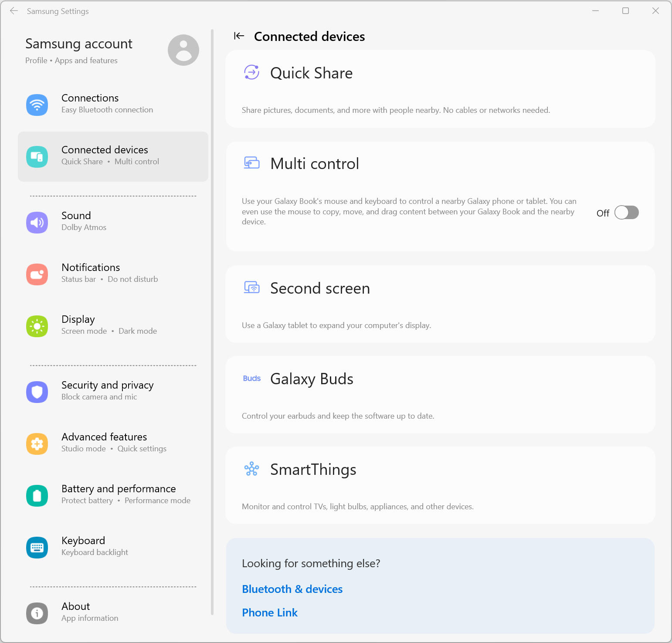Image resolution: width=672 pixels, height=643 pixels.
Task: Select Connected devices in the sidebar
Action: 113,157
